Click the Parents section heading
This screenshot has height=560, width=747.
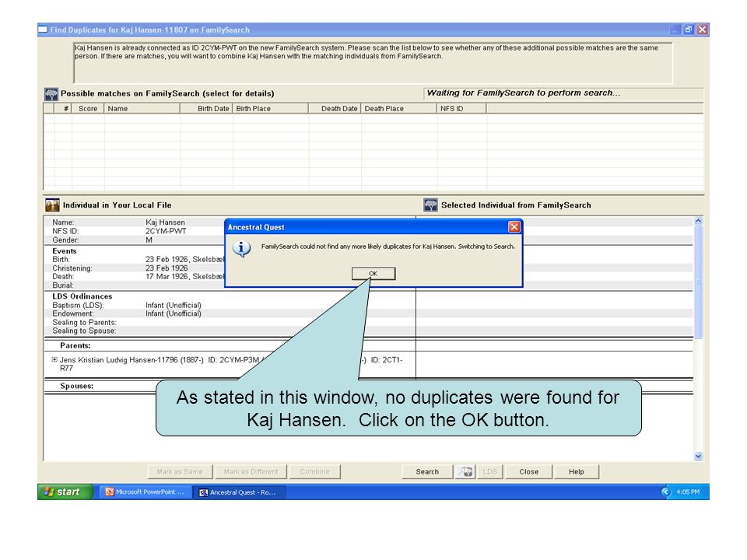(x=75, y=345)
